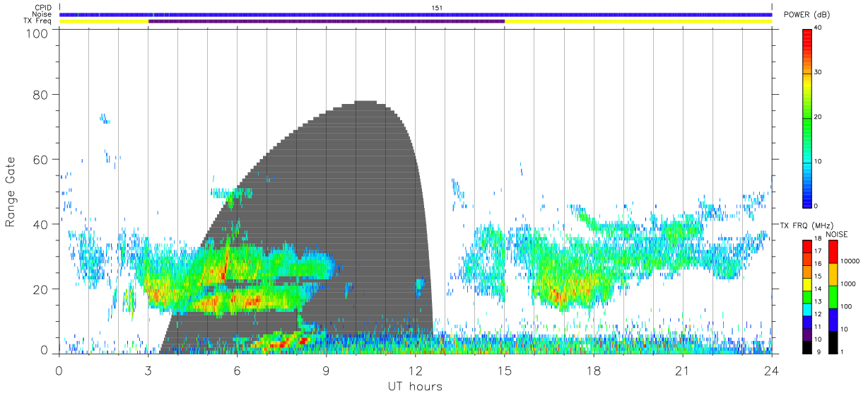Click the Noise label above the plot
868x401 pixels.
point(42,14)
